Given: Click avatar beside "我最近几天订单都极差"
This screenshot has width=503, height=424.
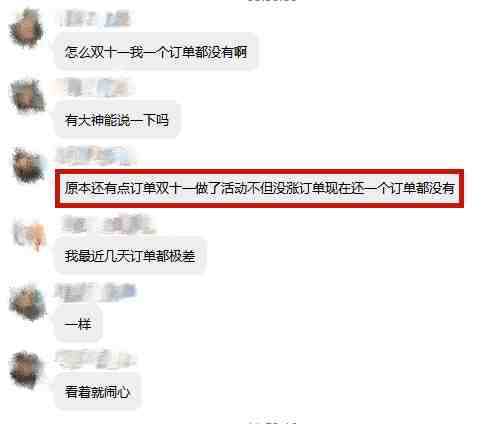Looking at the screenshot, I should (x=29, y=235).
